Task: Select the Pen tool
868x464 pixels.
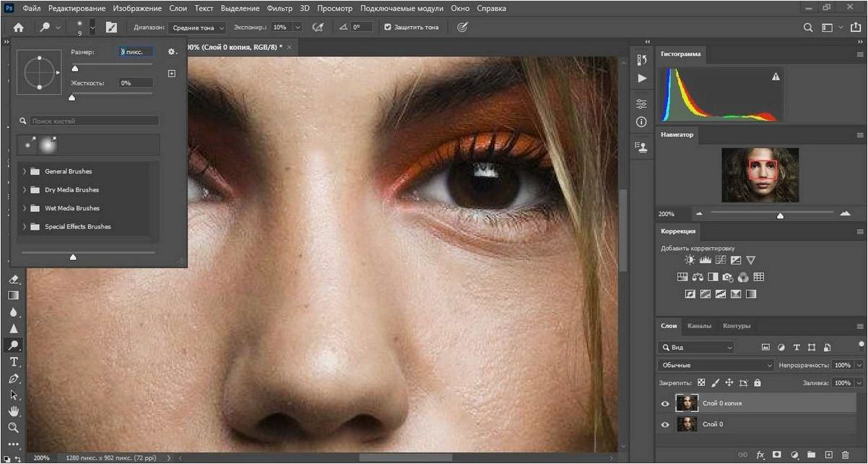Action: coord(13,378)
